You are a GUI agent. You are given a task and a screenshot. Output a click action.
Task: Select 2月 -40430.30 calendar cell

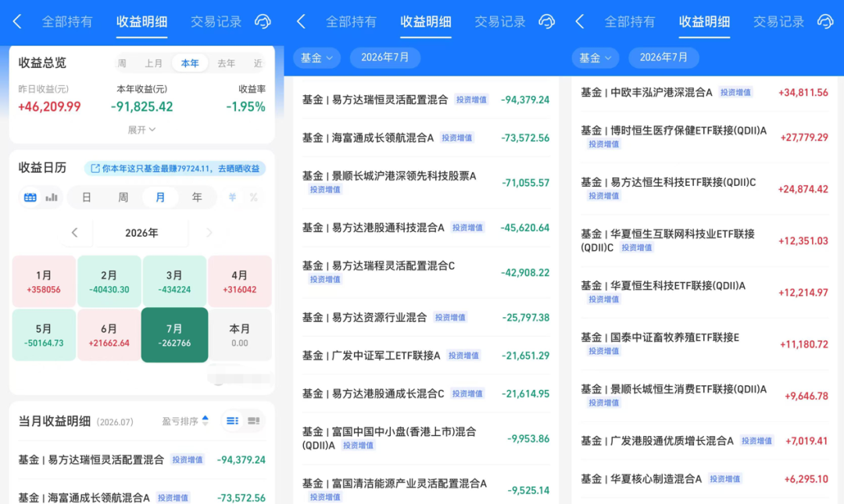[109, 281]
